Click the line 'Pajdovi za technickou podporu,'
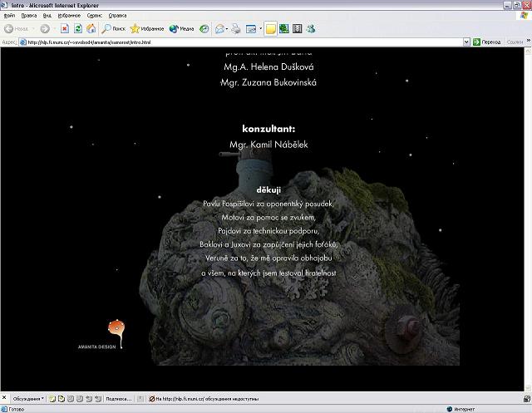This screenshot has width=532, height=413. tap(268, 231)
